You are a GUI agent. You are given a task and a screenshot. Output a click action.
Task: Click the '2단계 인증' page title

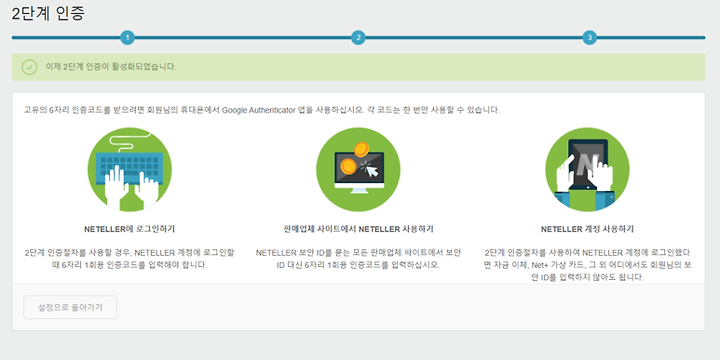48,13
